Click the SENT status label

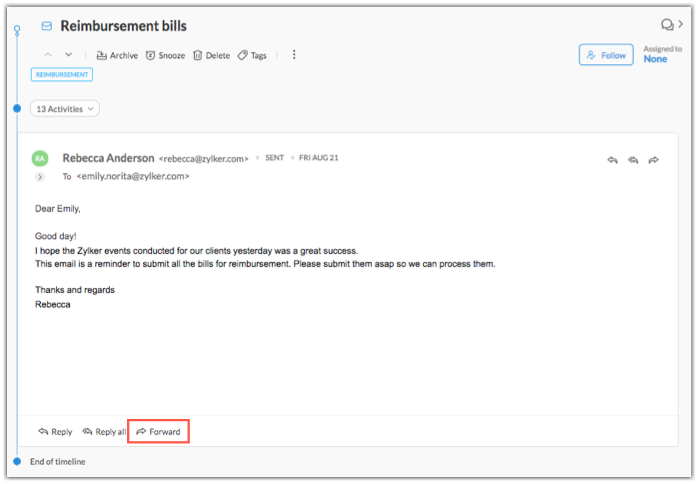tap(275, 158)
